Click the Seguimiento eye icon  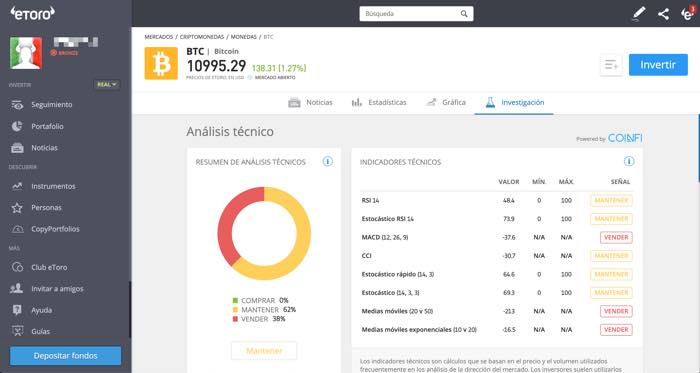pyautogui.click(x=17, y=105)
